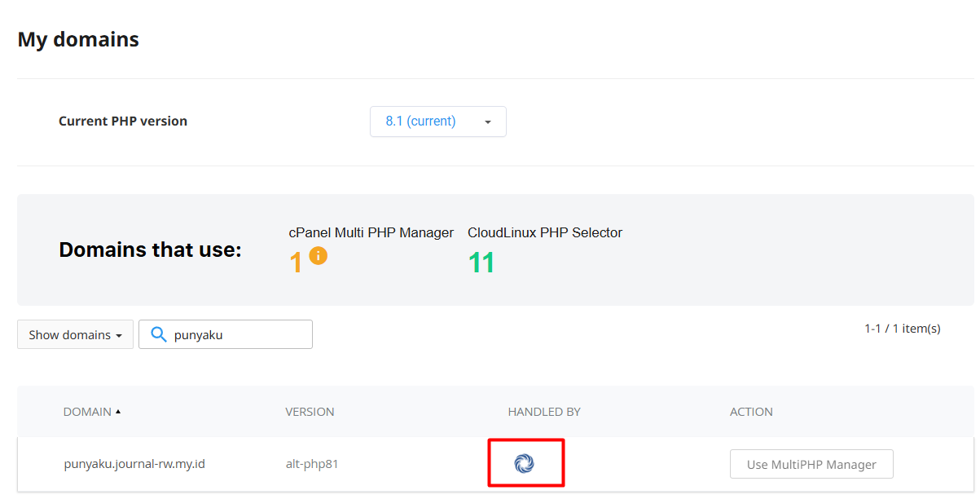The height and width of the screenshot is (499, 980).
Task: Click the HANDLED BY column header
Action: tap(544, 412)
